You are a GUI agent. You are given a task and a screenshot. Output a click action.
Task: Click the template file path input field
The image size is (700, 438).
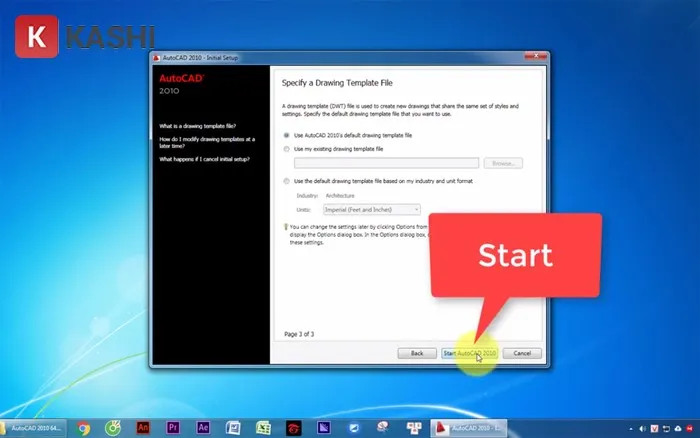click(x=386, y=163)
